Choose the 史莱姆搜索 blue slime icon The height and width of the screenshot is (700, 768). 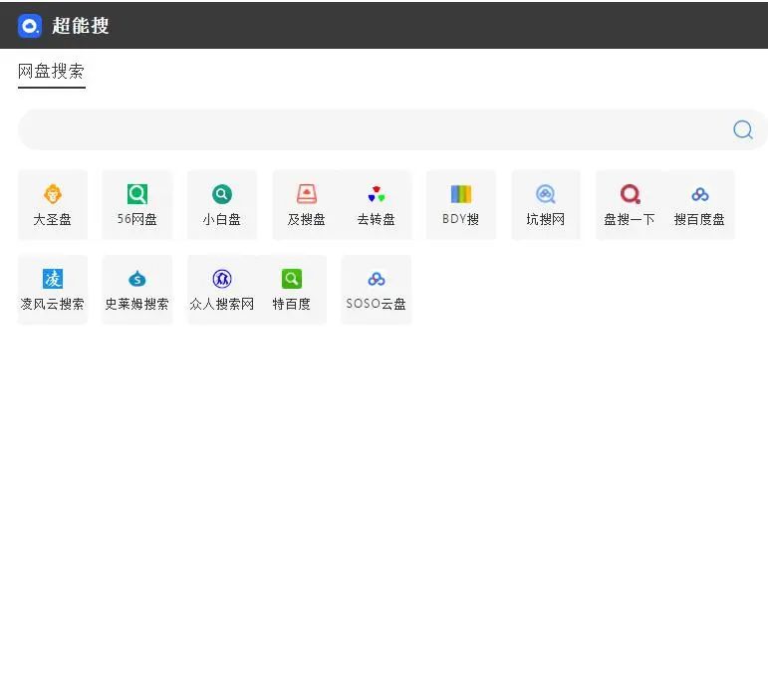[137, 279]
